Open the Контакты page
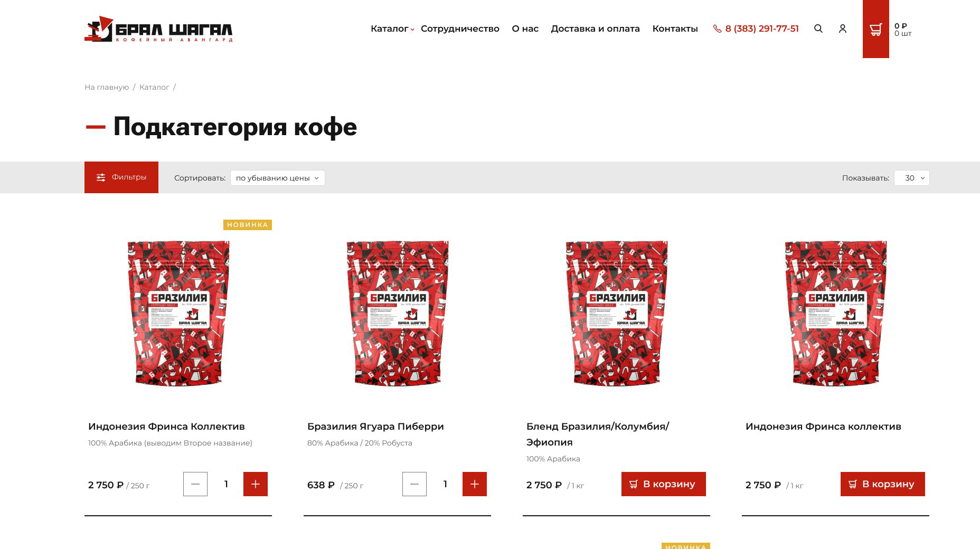The image size is (980, 549). (675, 29)
